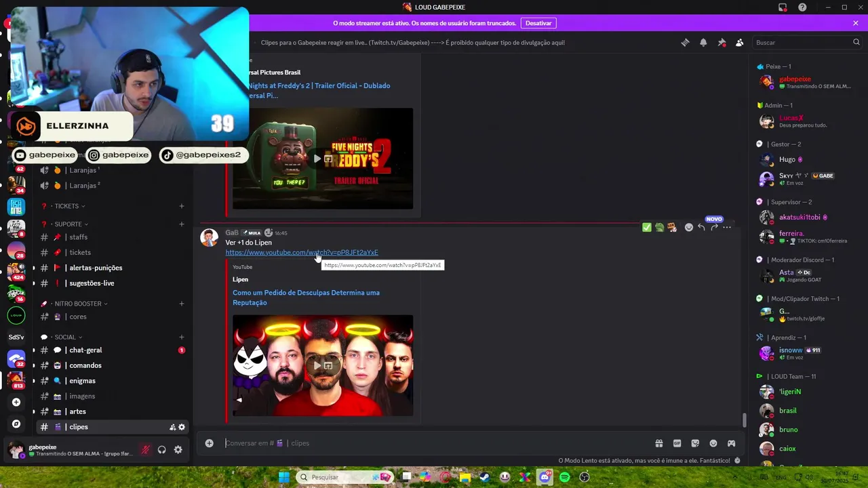Open Spotify from the taskbar
The width and height of the screenshot is (868, 488).
click(565, 477)
